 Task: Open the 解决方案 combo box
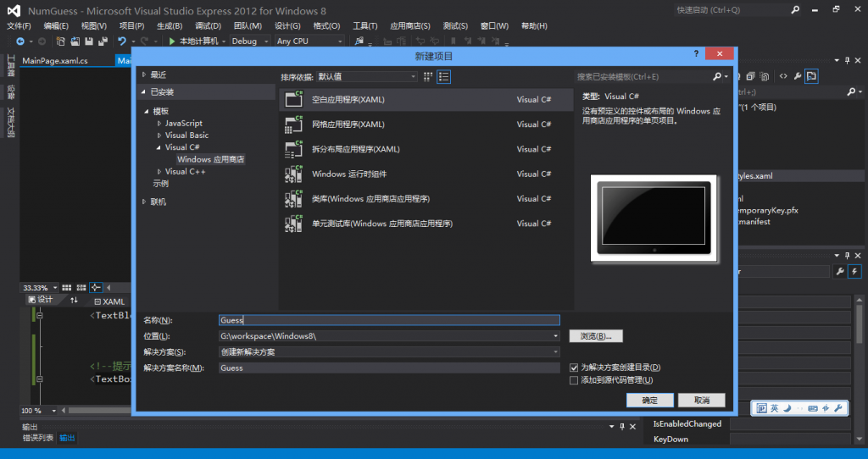[388, 351]
